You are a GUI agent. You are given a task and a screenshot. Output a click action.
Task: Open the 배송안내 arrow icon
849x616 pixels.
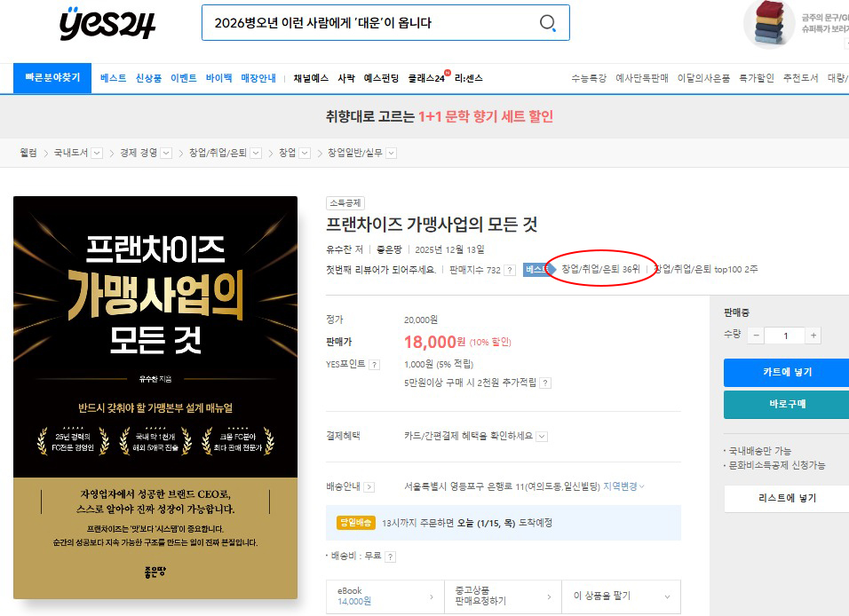(x=369, y=486)
